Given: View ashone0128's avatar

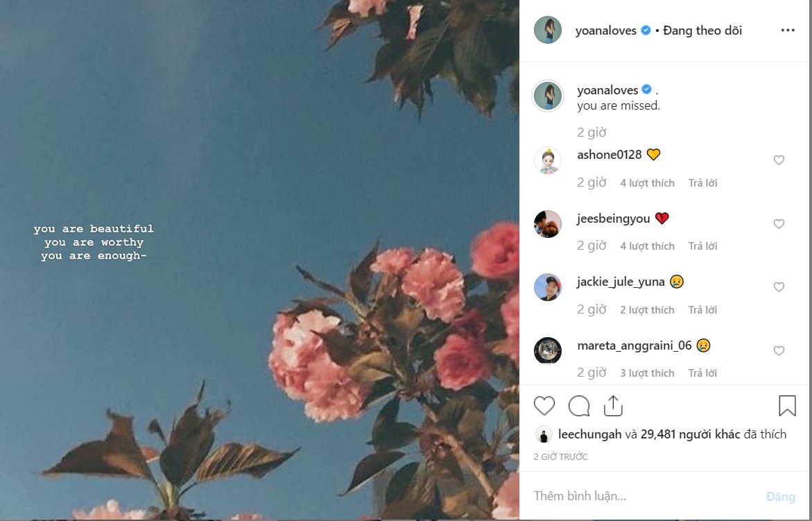Looking at the screenshot, I should tap(548, 161).
